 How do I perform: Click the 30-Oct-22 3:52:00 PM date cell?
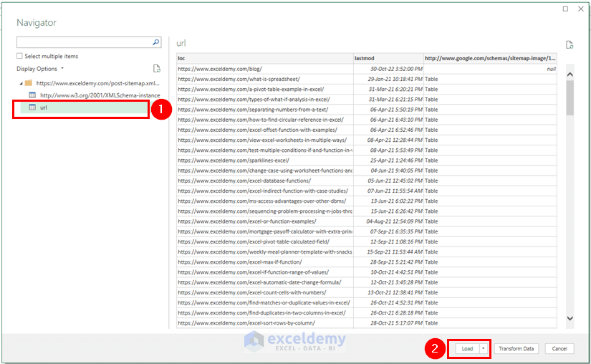pos(388,69)
